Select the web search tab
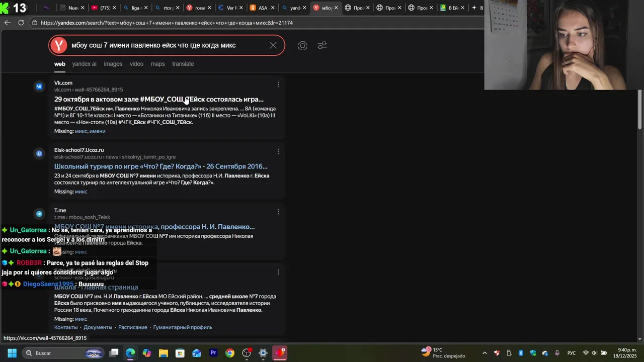The width and height of the screenshot is (644, 362). 60,64
